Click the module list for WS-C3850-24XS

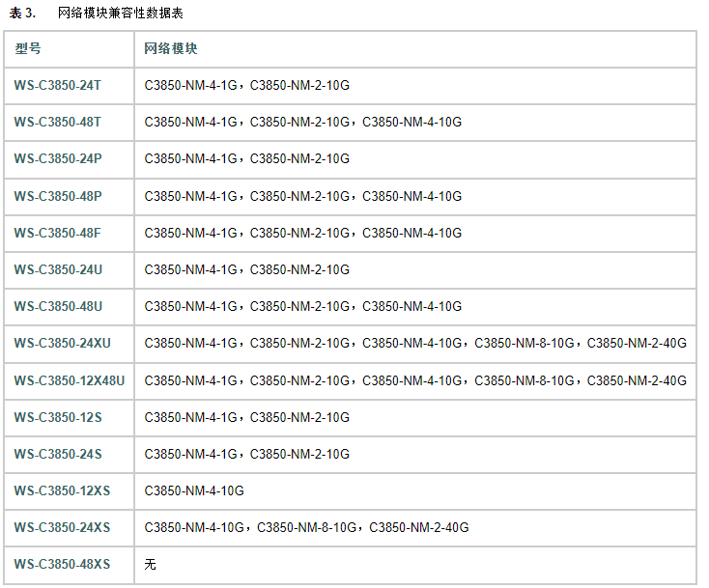coord(306,527)
